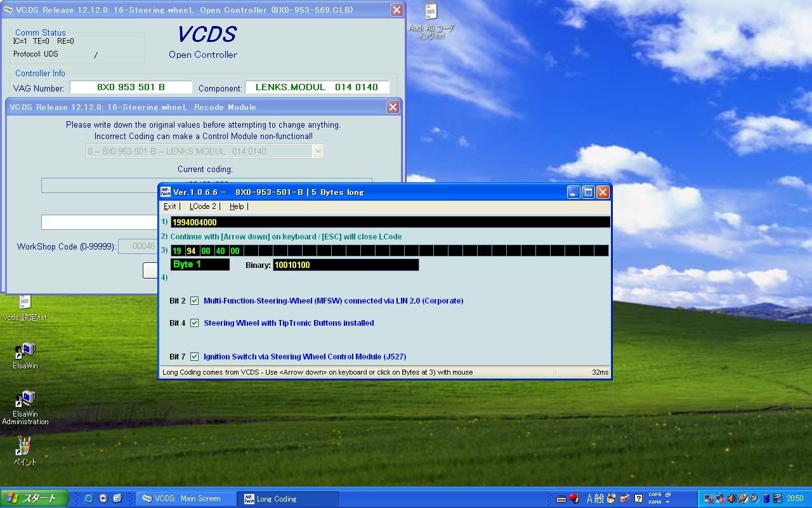Image resolution: width=812 pixels, height=508 pixels.
Task: Click the IME input mode 'A' indicator
Action: (x=589, y=498)
